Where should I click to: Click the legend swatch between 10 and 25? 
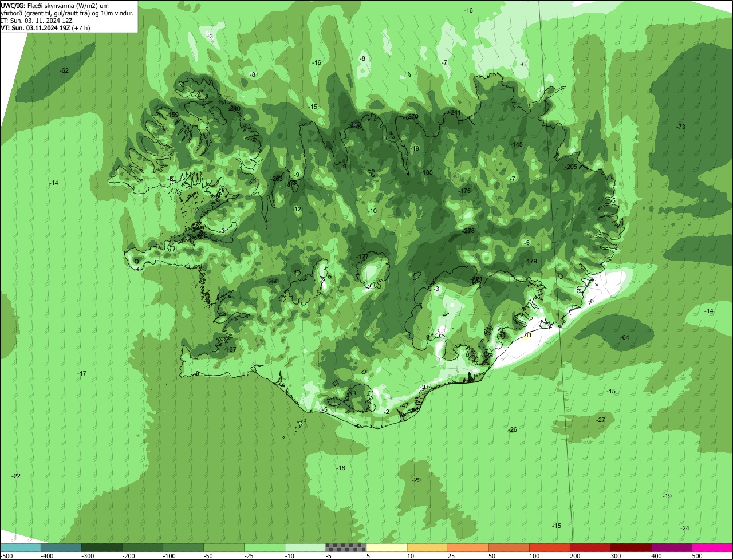(427, 547)
